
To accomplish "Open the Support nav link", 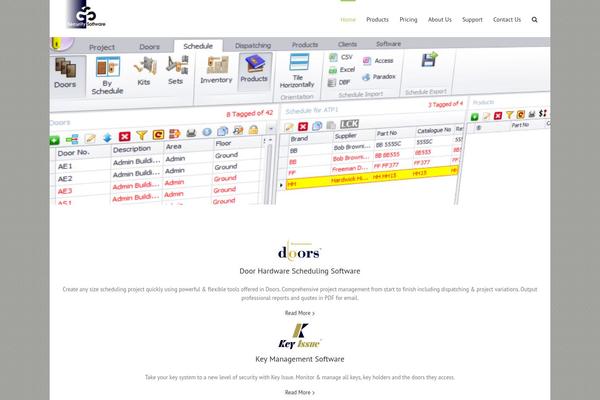I will (x=472, y=20).
